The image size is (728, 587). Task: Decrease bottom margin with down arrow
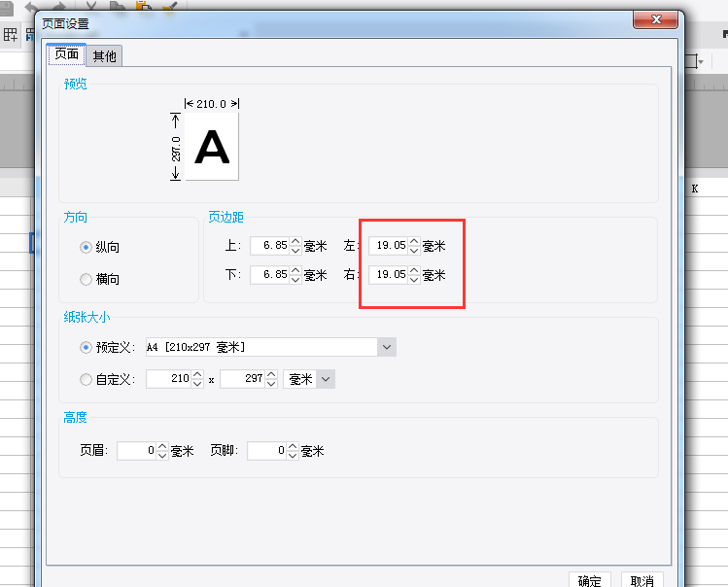pyautogui.click(x=295, y=280)
